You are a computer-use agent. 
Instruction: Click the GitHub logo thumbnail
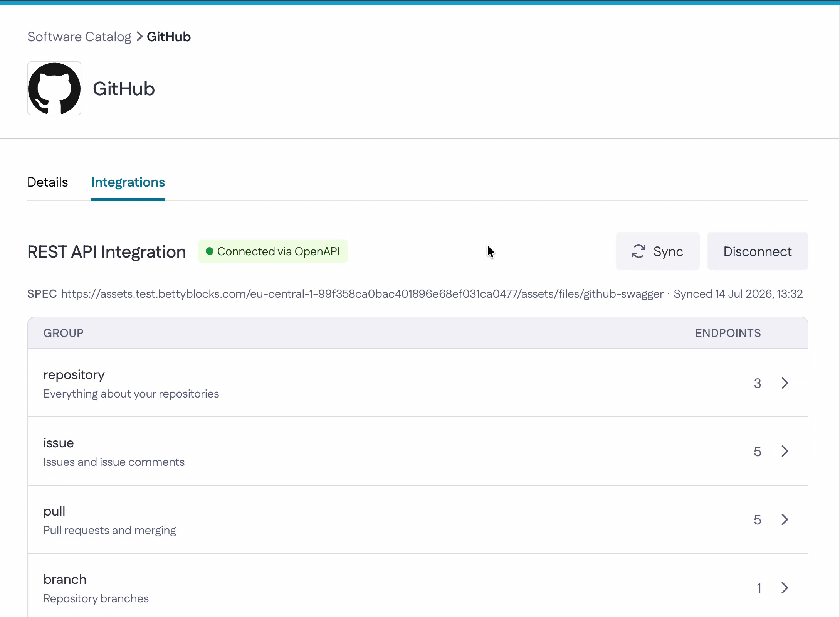click(x=54, y=88)
